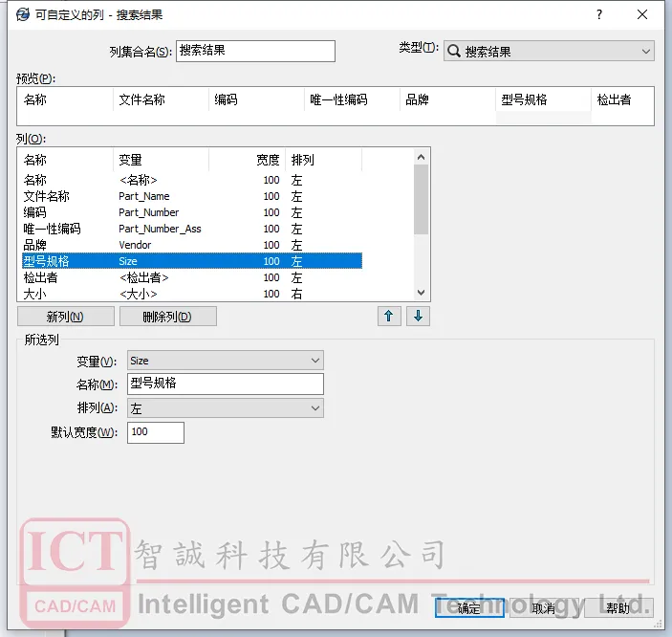This screenshot has width=672, height=637.
Task: Click the application icon in title bar
Action: [23, 14]
